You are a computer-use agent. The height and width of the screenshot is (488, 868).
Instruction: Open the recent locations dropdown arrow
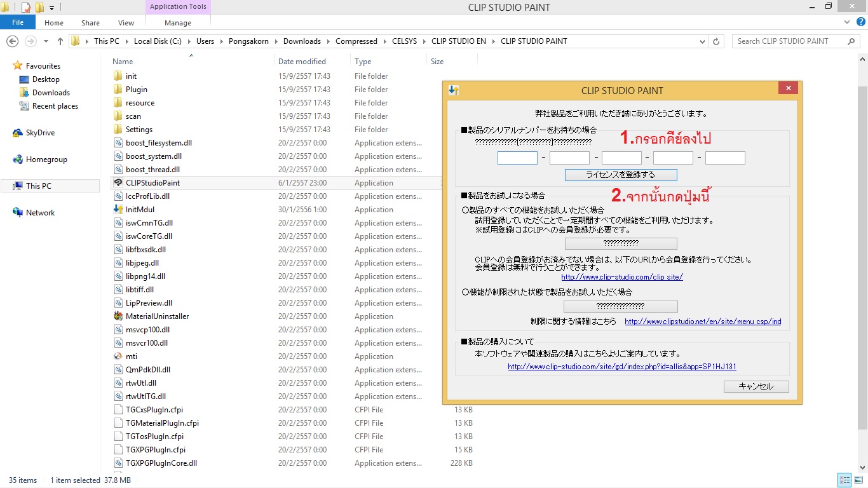click(x=46, y=41)
